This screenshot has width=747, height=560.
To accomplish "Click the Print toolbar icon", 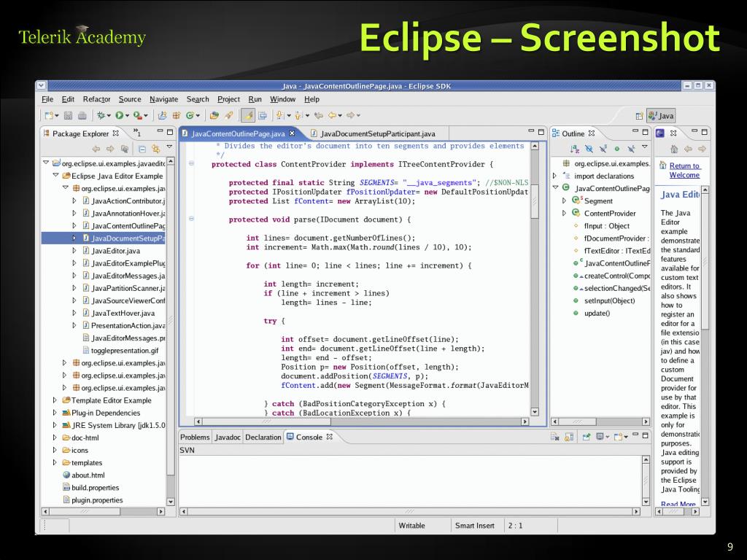I will [x=82, y=115].
